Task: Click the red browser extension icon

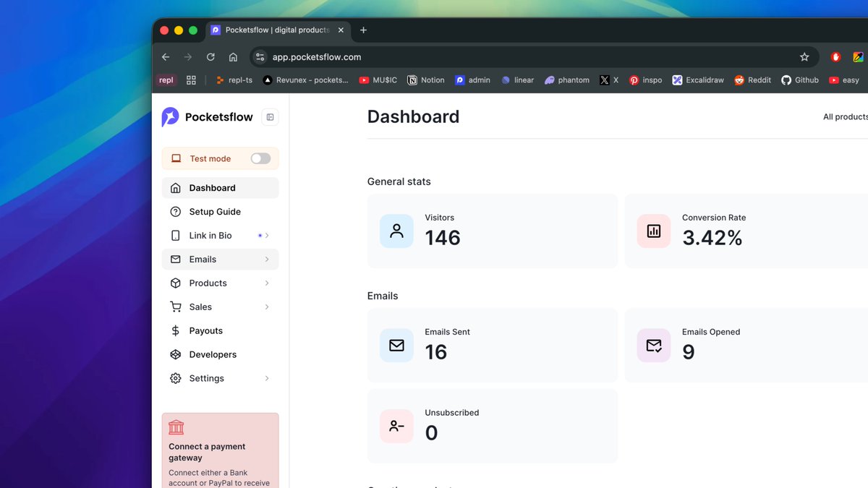Action: [x=835, y=57]
